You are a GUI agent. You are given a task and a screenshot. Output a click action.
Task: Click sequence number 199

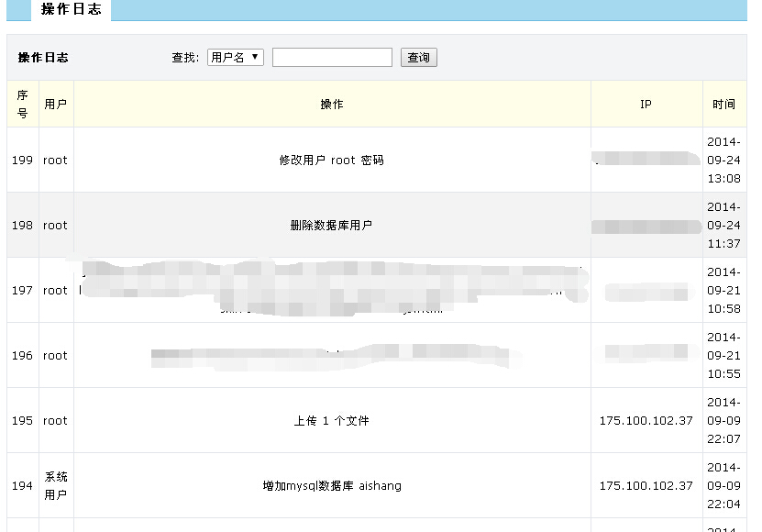point(22,160)
